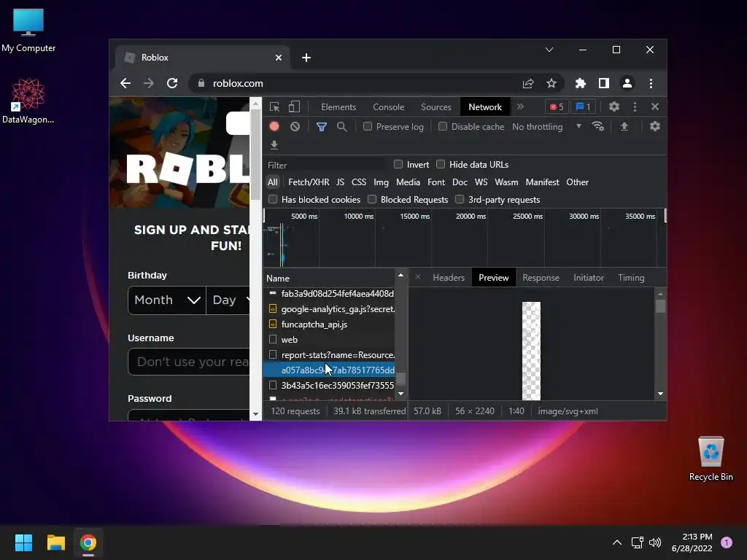This screenshot has height=560, width=747.
Task: Open Chrome three-dot menu
Action: tap(651, 83)
